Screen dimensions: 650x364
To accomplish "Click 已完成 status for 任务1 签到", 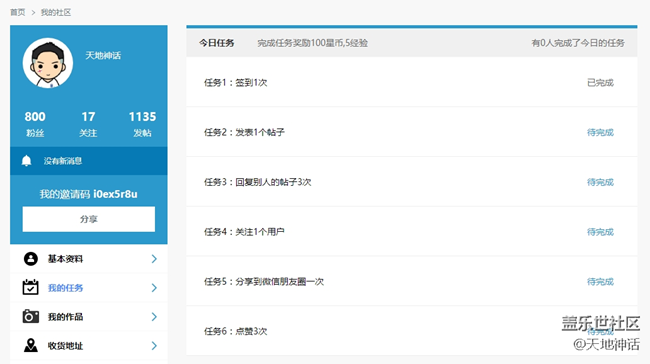I will tap(600, 83).
